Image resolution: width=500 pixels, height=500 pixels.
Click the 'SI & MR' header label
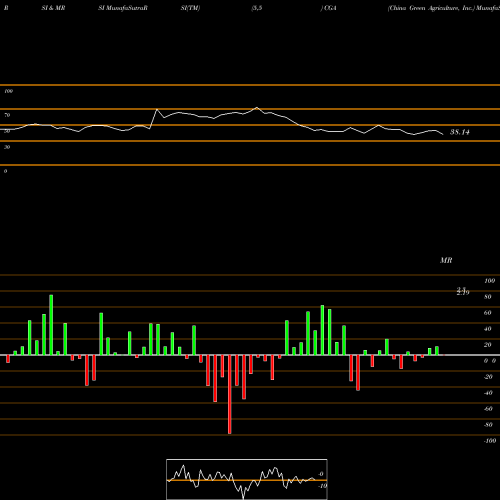(53, 8)
